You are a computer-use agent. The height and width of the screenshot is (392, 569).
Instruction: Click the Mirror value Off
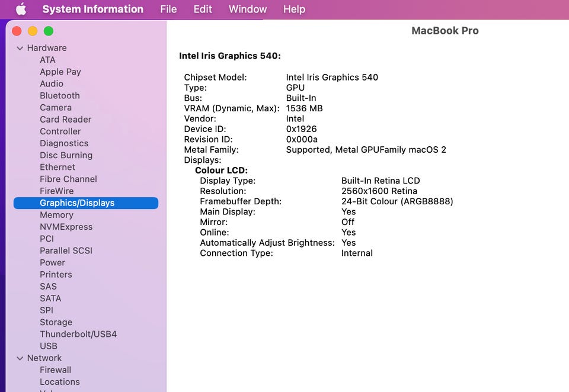[348, 222]
